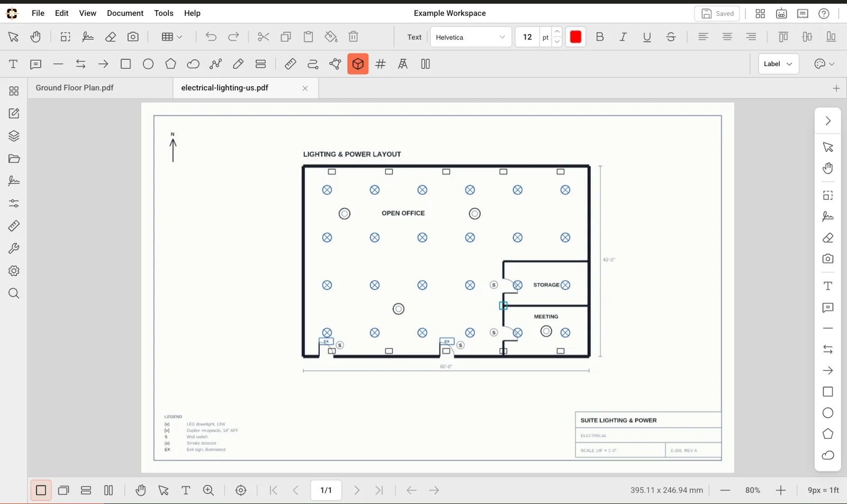Click the Saved button
This screenshot has width=847, height=504.
[717, 14]
